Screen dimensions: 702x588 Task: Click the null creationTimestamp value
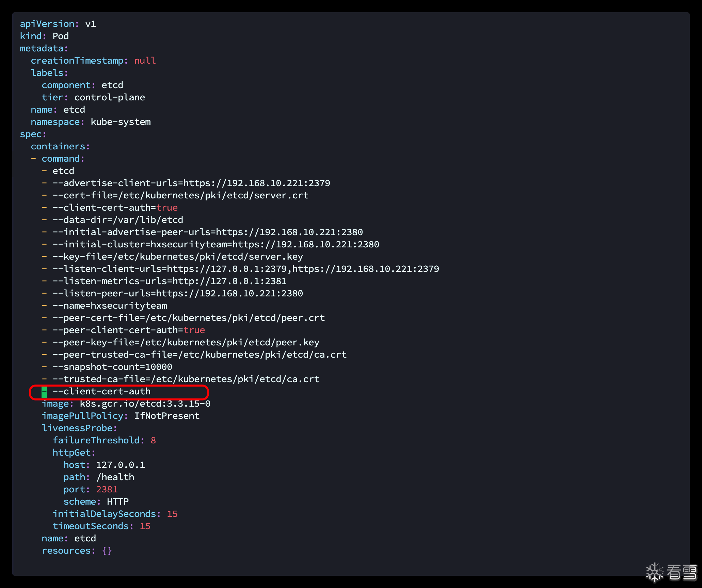(145, 61)
